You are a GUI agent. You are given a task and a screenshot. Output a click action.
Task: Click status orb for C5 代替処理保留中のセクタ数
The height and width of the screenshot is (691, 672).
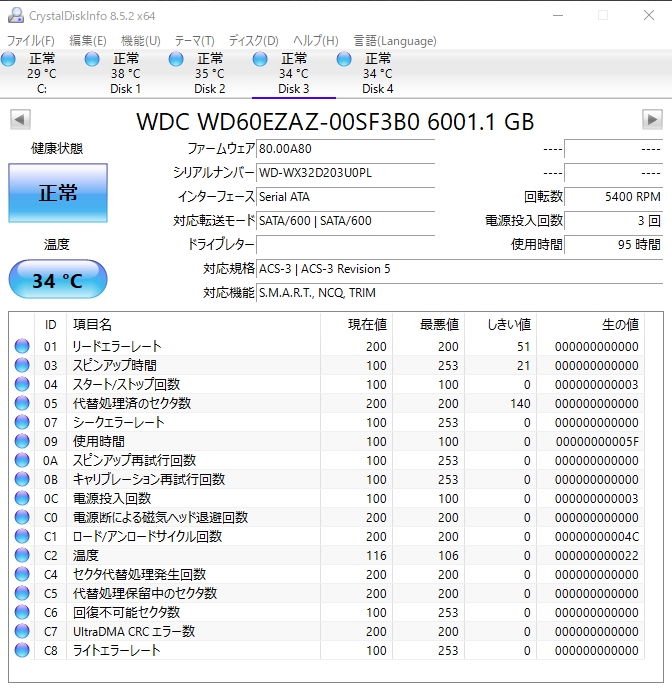[x=22, y=593]
